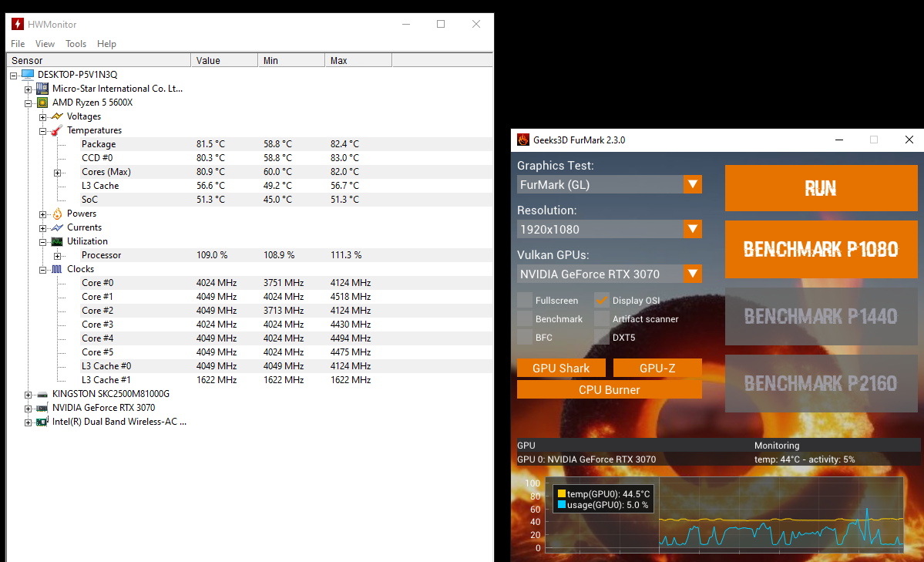This screenshot has height=562, width=924.
Task: Click the FurMark flame app icon
Action: click(x=522, y=140)
